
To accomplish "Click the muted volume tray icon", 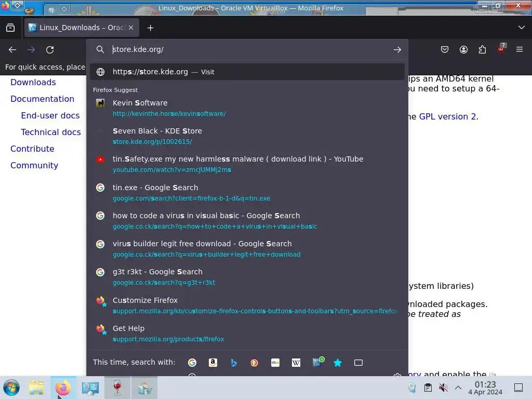I will (443, 388).
